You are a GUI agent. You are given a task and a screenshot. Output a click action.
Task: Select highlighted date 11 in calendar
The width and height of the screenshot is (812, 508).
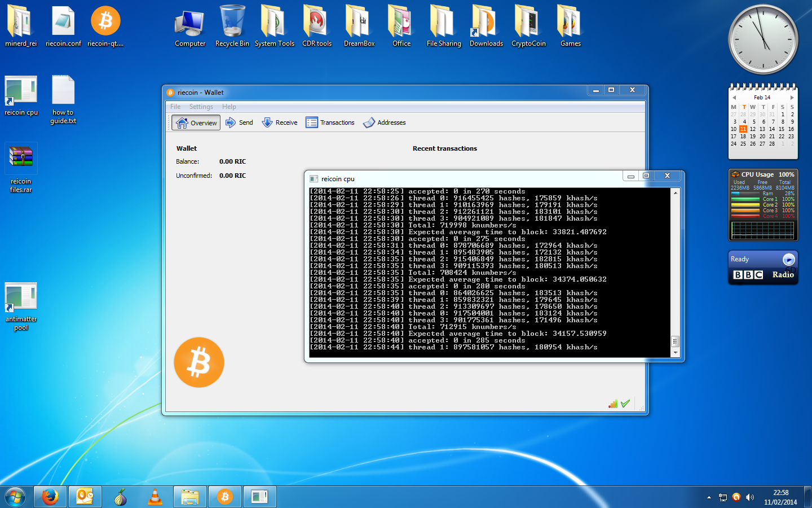click(x=743, y=129)
